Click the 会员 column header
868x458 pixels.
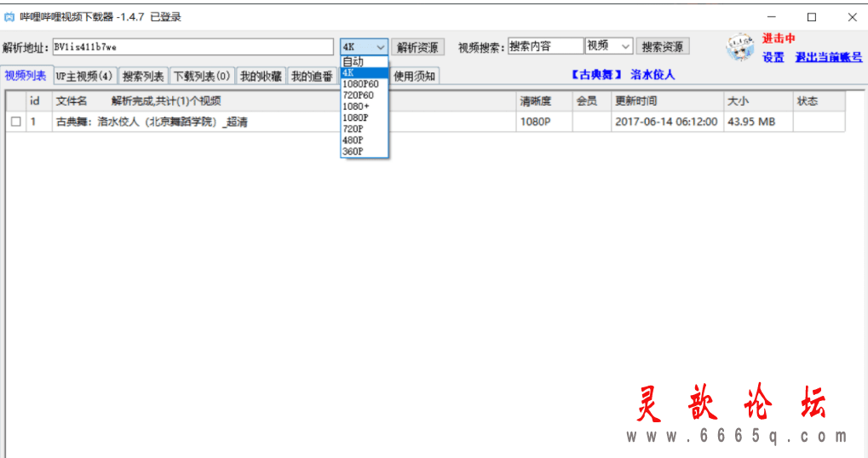pyautogui.click(x=592, y=101)
